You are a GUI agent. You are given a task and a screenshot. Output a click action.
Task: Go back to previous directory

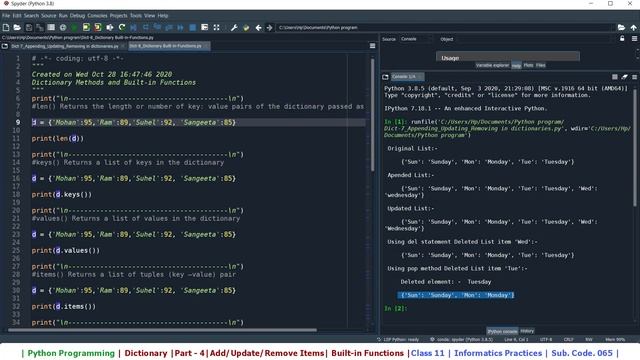[x=258, y=27]
